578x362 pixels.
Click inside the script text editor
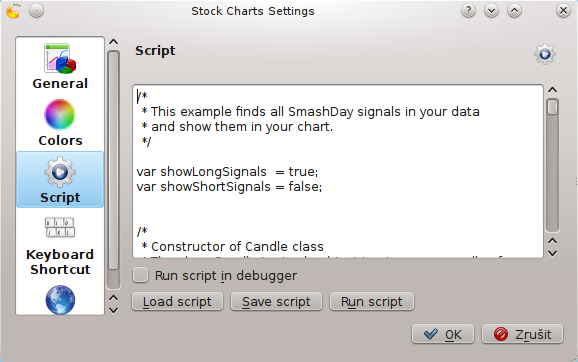point(338,171)
